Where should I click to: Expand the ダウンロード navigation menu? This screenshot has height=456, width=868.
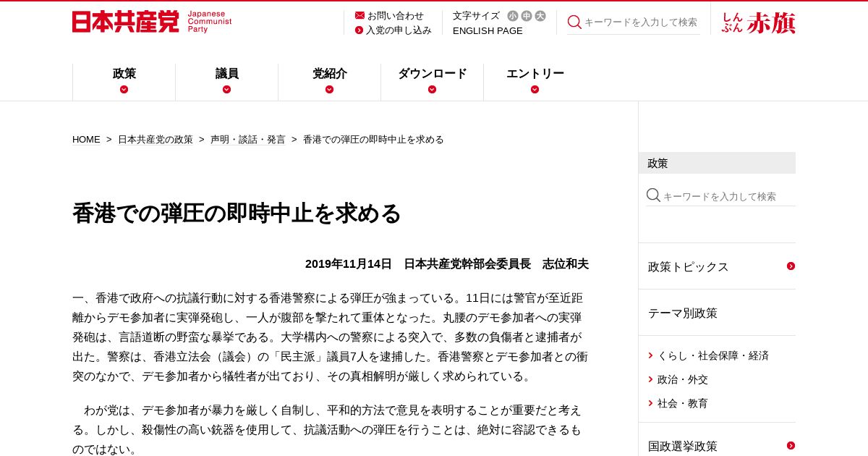click(433, 82)
